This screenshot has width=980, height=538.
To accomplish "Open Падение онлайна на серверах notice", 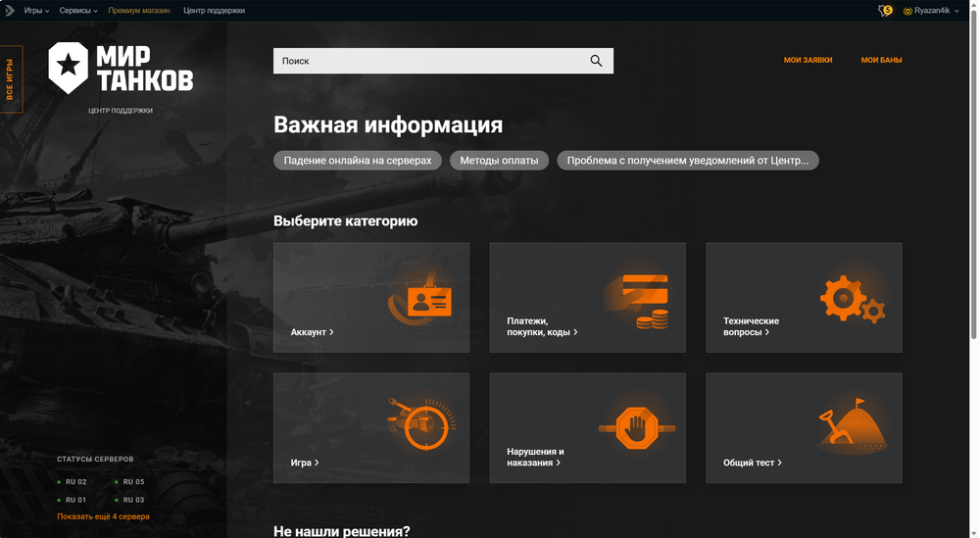I will [357, 161].
